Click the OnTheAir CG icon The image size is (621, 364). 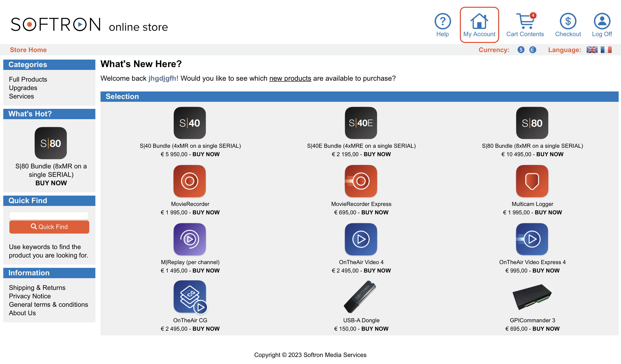point(190,296)
